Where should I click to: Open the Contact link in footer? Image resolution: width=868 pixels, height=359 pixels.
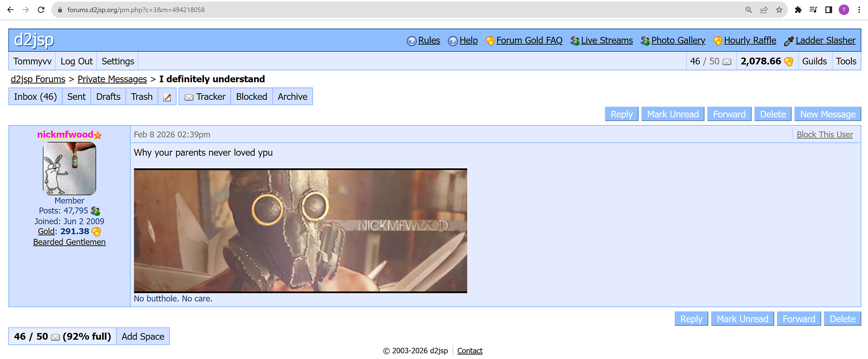point(470,351)
